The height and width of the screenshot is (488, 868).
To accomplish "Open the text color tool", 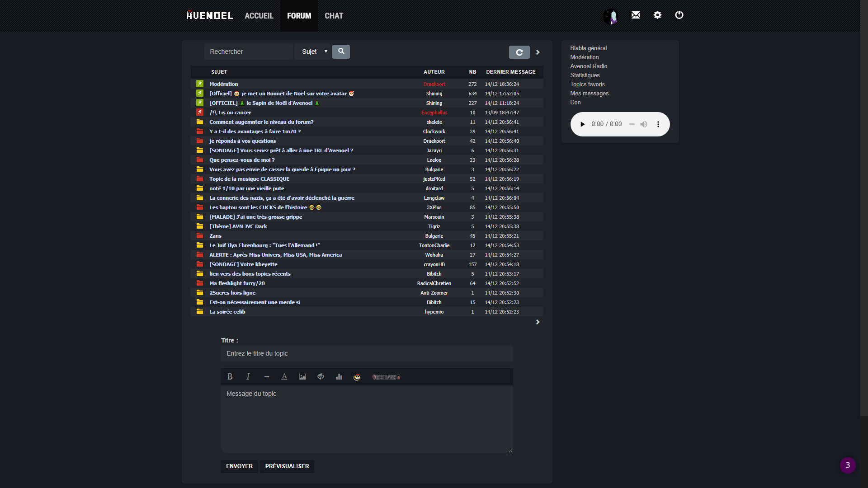I will 284,376.
